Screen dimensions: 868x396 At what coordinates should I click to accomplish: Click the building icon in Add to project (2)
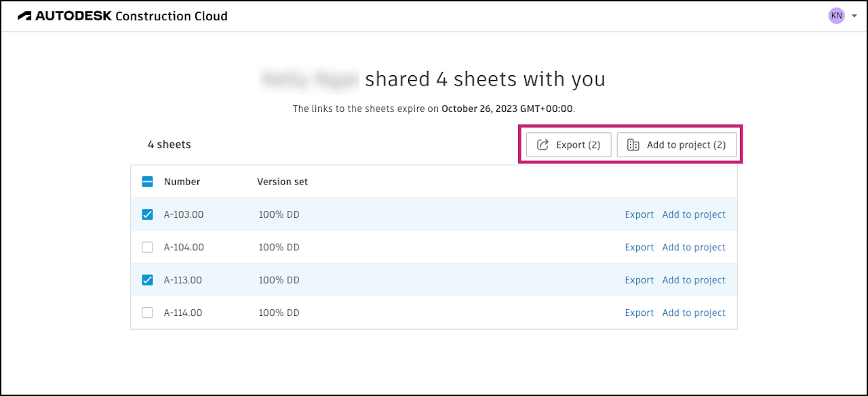click(633, 145)
